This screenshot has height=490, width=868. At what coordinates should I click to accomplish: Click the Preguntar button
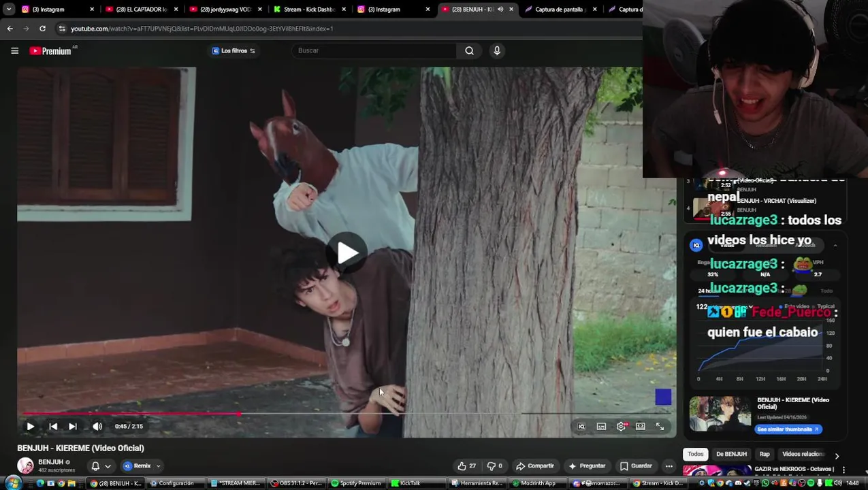click(587, 466)
